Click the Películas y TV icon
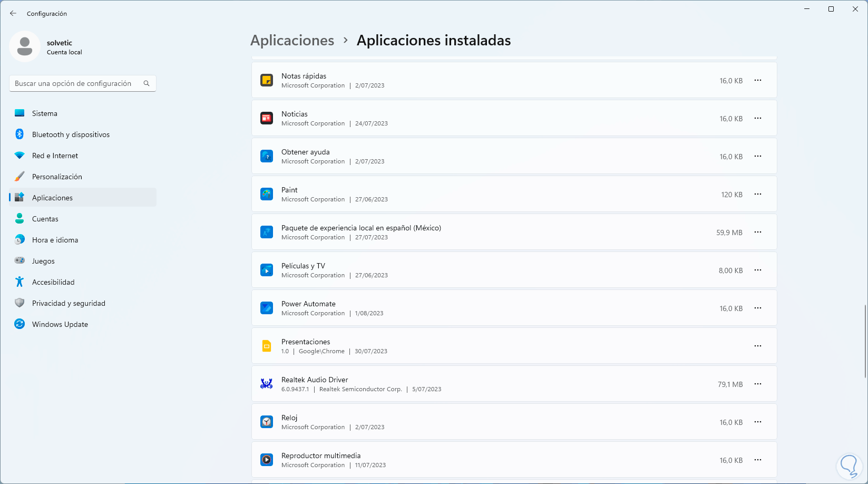This screenshot has height=484, width=868. pos(267,270)
